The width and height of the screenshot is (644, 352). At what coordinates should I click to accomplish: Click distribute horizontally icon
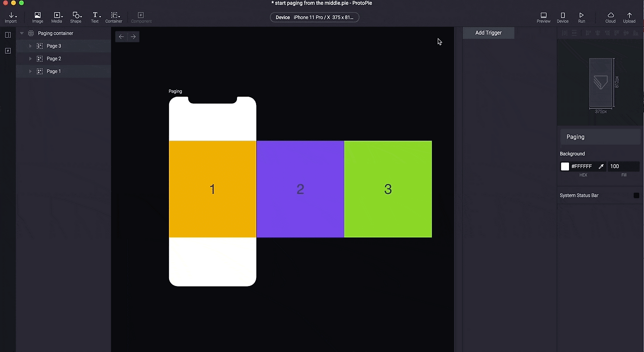tap(565, 33)
